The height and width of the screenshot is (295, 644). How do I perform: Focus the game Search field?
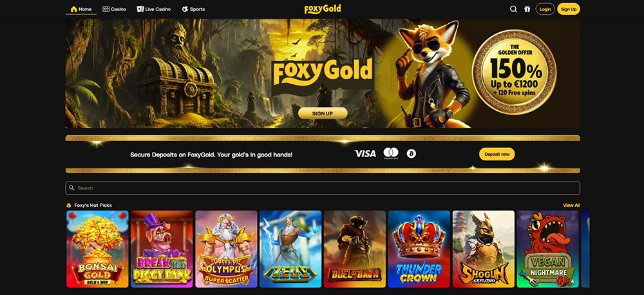(x=323, y=188)
